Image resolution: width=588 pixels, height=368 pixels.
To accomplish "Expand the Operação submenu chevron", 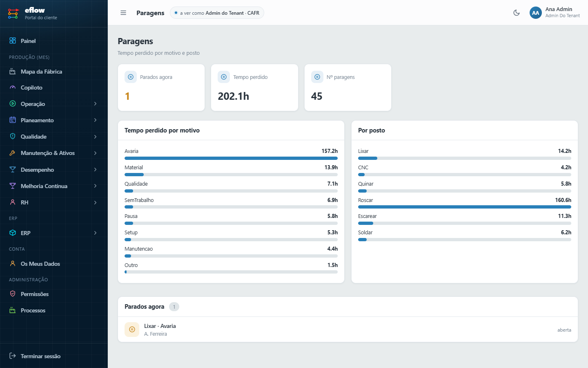I will click(95, 104).
